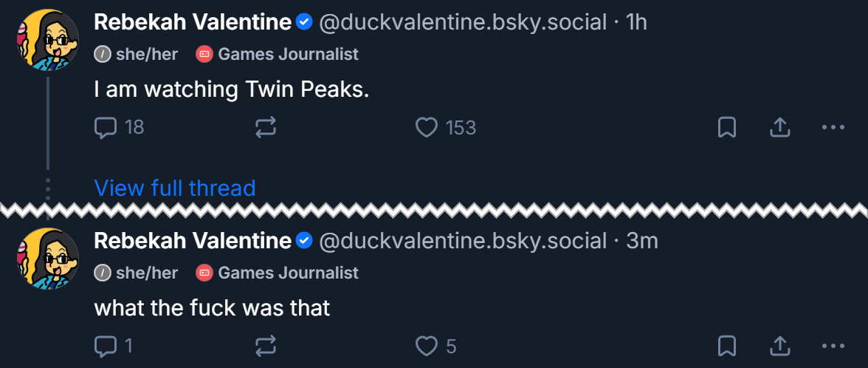Click the Rebekah Valentine name on first post
The width and height of the screenshot is (868, 368).
[x=193, y=23]
